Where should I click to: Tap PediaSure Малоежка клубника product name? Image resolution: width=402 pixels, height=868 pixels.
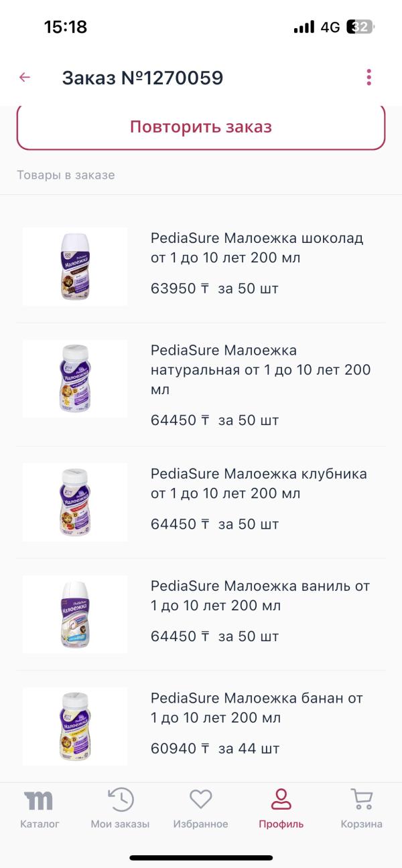259,483
